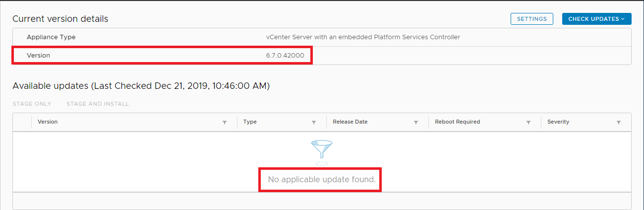Open the SETTINGS button

(x=532, y=19)
